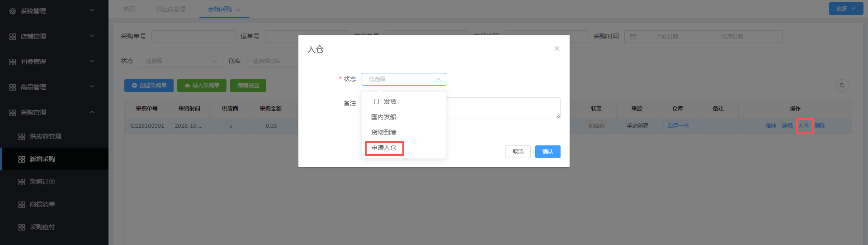Click the 删除 link in the table row
The width and height of the screenshot is (868, 245).
(x=820, y=126)
